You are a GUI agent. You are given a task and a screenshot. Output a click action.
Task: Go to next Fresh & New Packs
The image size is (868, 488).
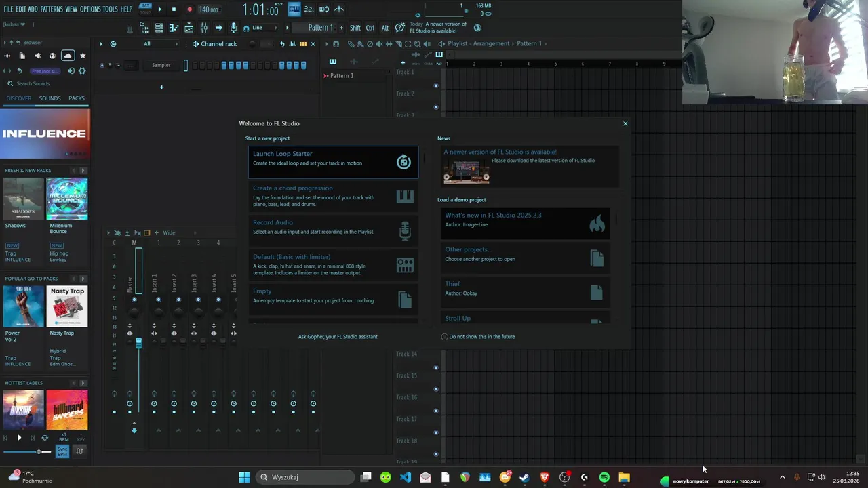click(83, 171)
